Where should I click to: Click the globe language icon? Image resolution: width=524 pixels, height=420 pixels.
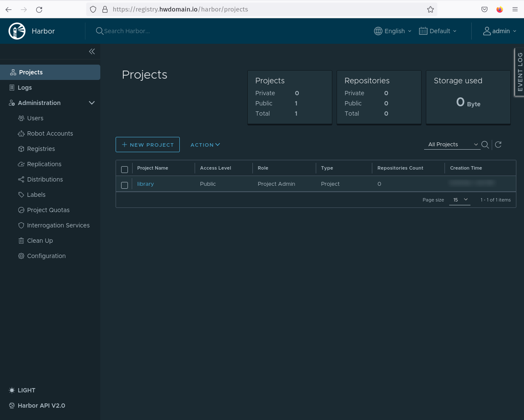coord(378,31)
